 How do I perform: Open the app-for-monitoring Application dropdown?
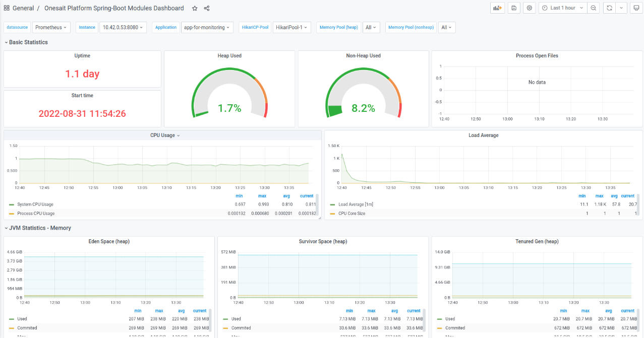(207, 27)
